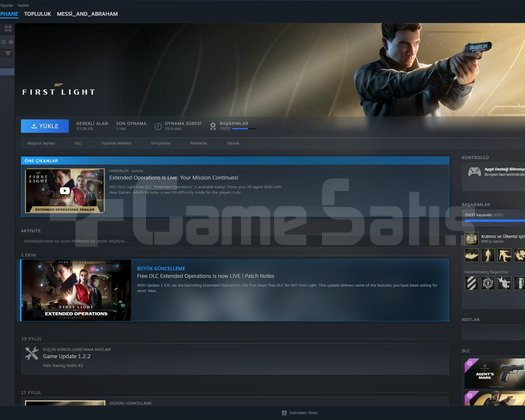Image resolution: width=525 pixels, height=420 pixels.
Task: Select the third locked achievement icon, right of the hexagon badge
Action: click(504, 283)
